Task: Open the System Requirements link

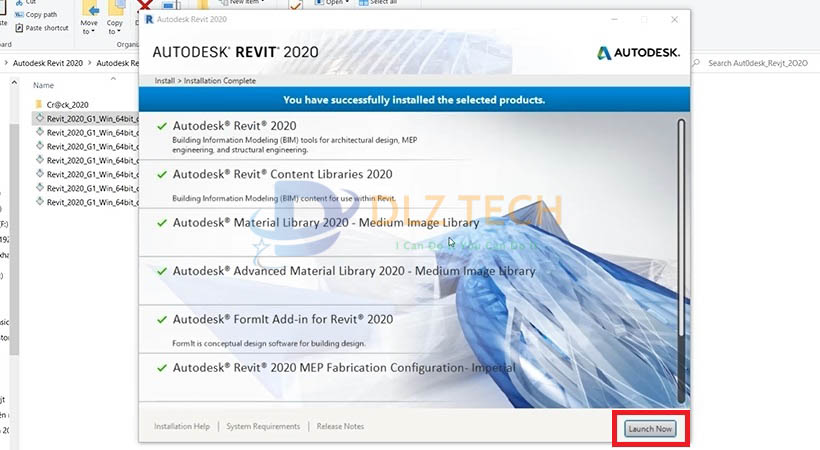Action: coord(263,426)
